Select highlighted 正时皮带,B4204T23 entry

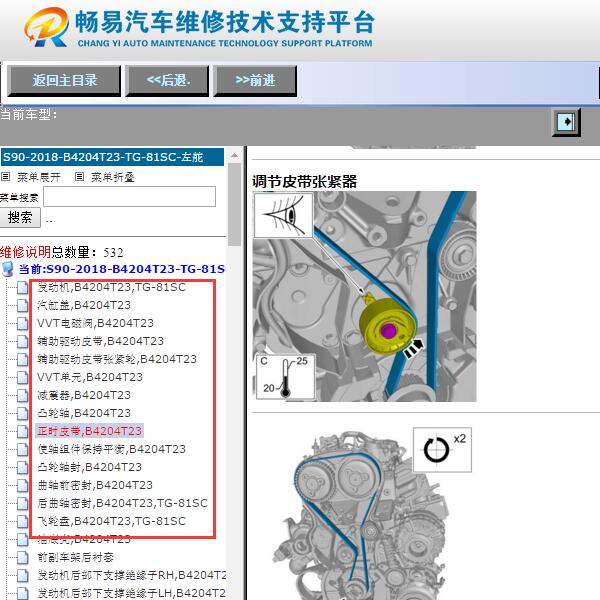90,431
